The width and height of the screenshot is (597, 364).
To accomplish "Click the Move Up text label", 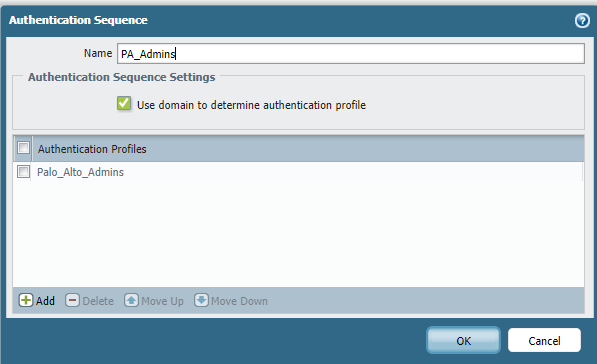I will click(x=163, y=301).
